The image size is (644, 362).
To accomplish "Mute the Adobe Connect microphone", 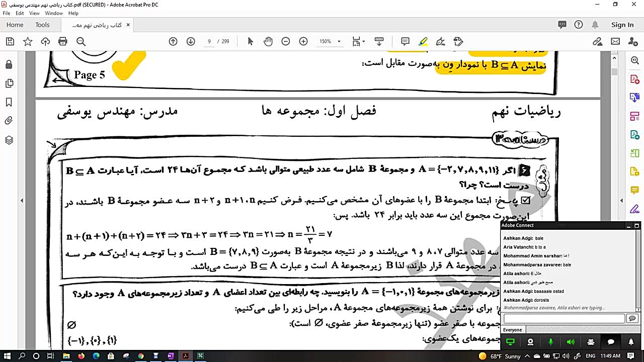I will 550,342.
